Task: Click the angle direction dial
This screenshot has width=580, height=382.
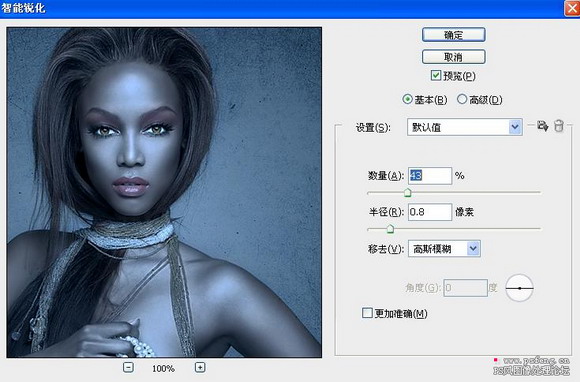Action: 519,288
